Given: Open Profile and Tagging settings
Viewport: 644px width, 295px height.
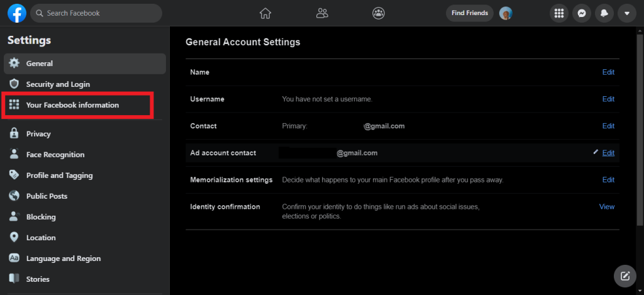Looking at the screenshot, I should tap(85, 175).
